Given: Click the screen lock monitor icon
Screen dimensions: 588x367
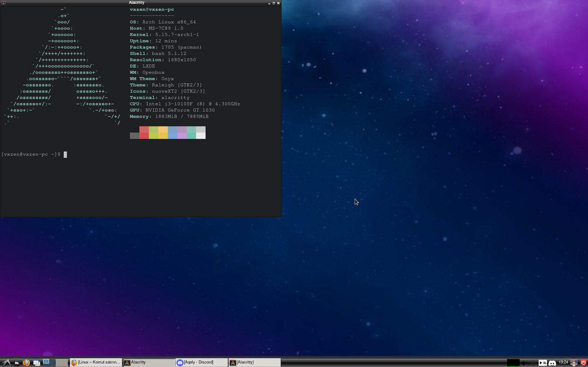Looking at the screenshot, I should [574, 363].
